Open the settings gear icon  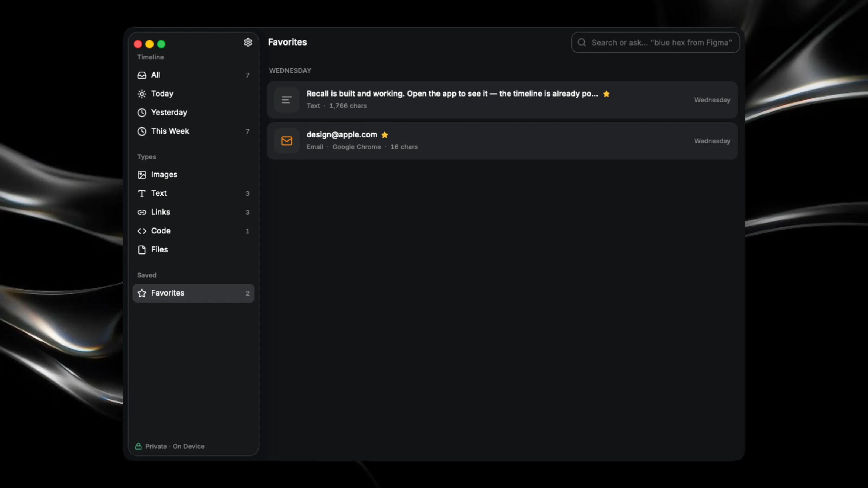click(x=248, y=43)
